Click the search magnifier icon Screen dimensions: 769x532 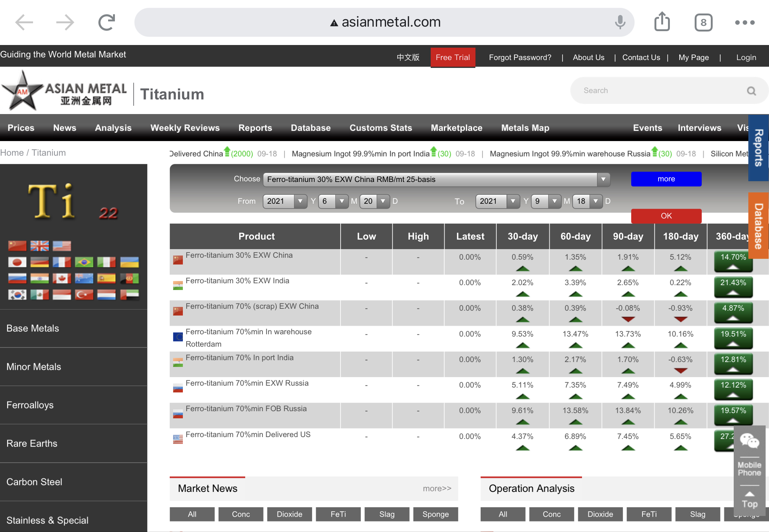click(751, 91)
